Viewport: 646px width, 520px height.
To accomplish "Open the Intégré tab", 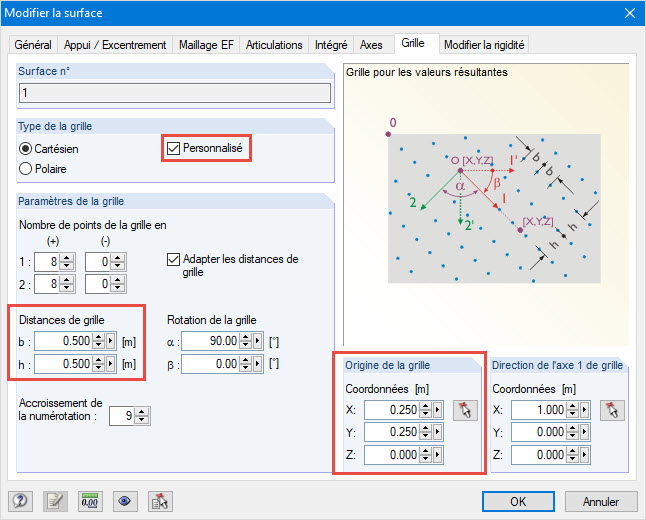I will tap(331, 45).
